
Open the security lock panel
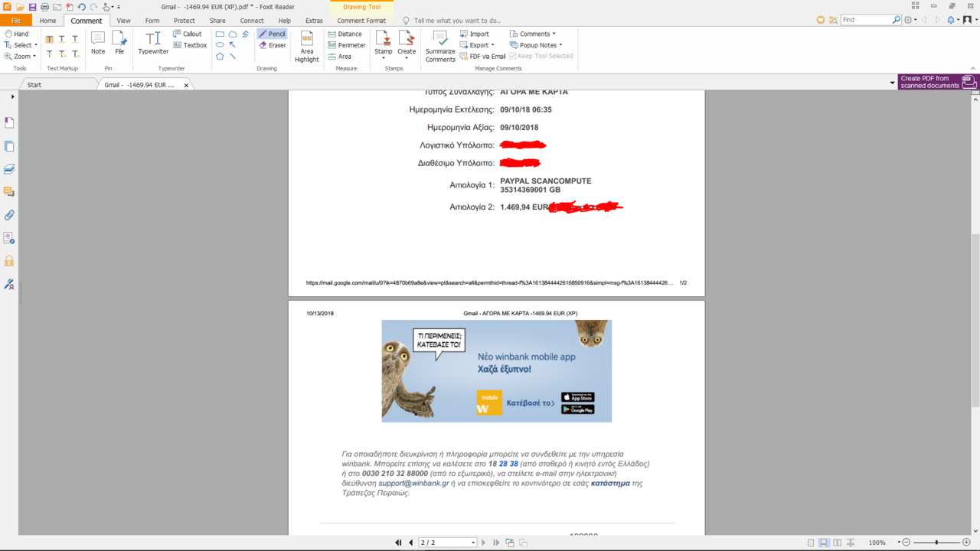coord(10,261)
